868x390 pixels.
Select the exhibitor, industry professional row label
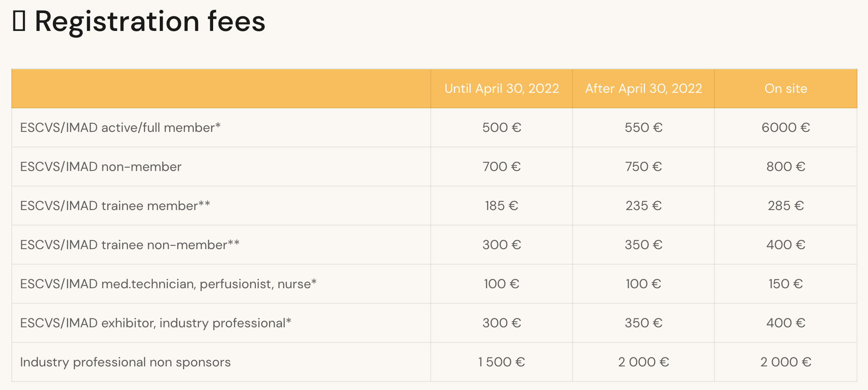(x=155, y=323)
